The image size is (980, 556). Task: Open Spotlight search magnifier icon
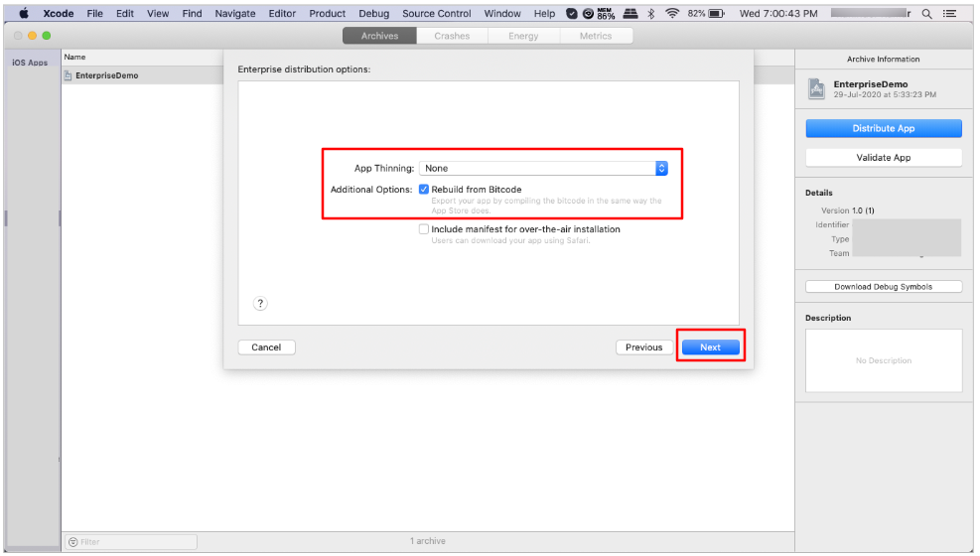pos(926,13)
